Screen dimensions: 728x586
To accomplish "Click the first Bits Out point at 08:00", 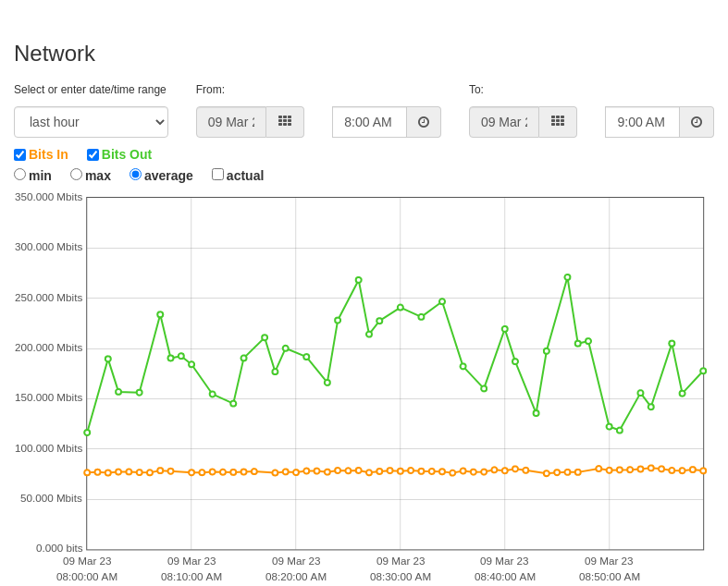I will (87, 433).
